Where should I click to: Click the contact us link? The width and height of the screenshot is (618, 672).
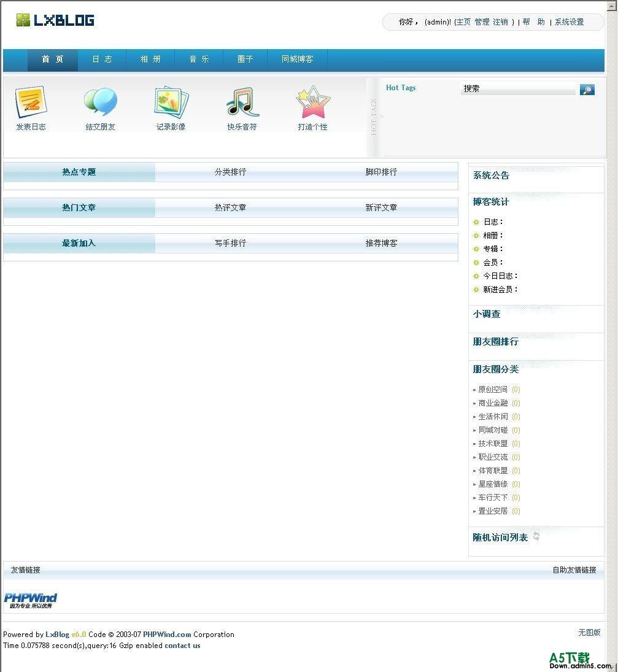182,646
